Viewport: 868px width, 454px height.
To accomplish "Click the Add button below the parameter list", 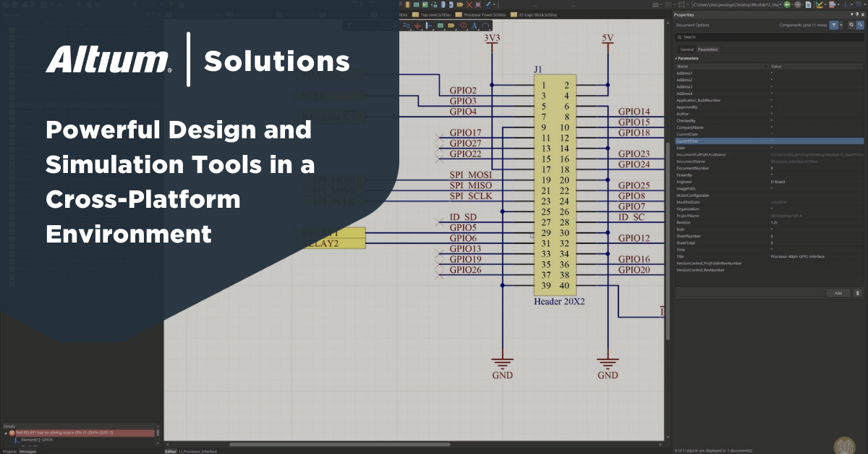I will click(838, 293).
